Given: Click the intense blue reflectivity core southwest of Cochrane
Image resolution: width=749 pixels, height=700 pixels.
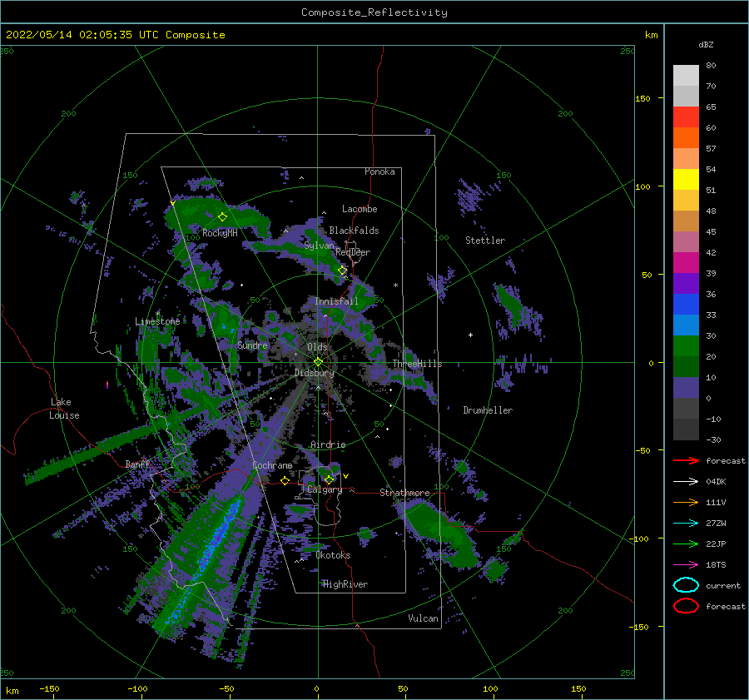Looking at the screenshot, I should click(220, 534).
